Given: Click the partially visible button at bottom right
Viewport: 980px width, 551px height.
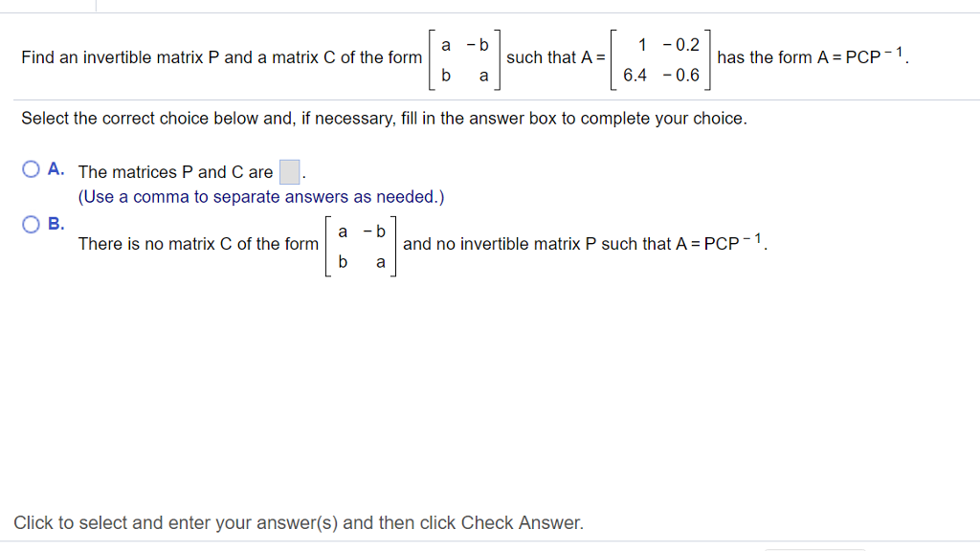Looking at the screenshot, I should coord(815,549).
